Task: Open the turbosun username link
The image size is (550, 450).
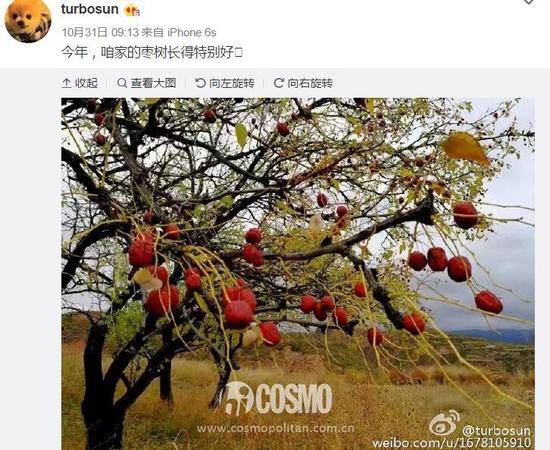Action: [x=89, y=9]
